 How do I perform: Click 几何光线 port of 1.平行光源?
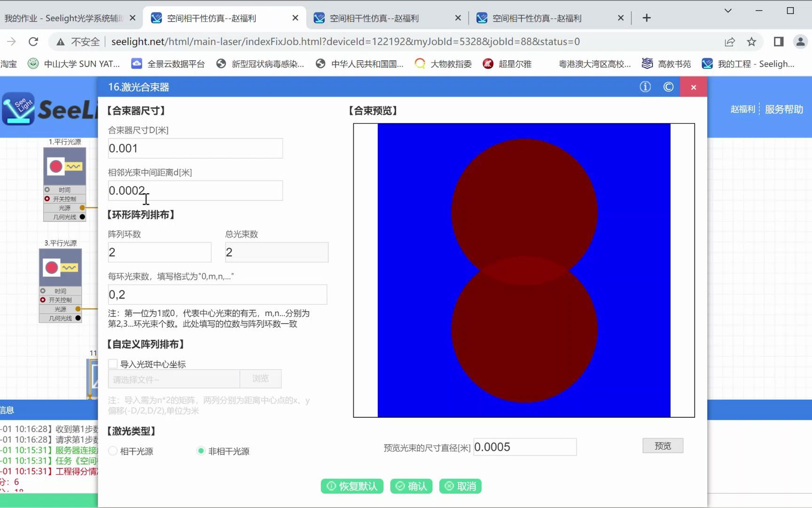83,217
